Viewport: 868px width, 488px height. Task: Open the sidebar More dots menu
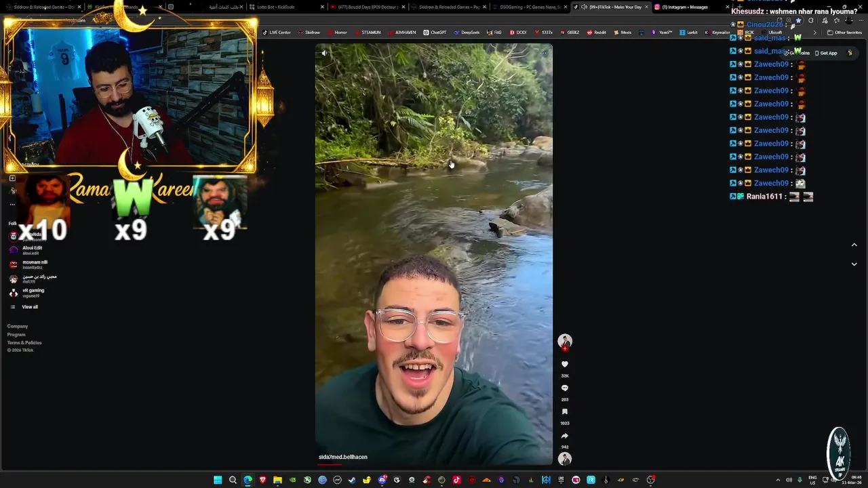[12, 204]
